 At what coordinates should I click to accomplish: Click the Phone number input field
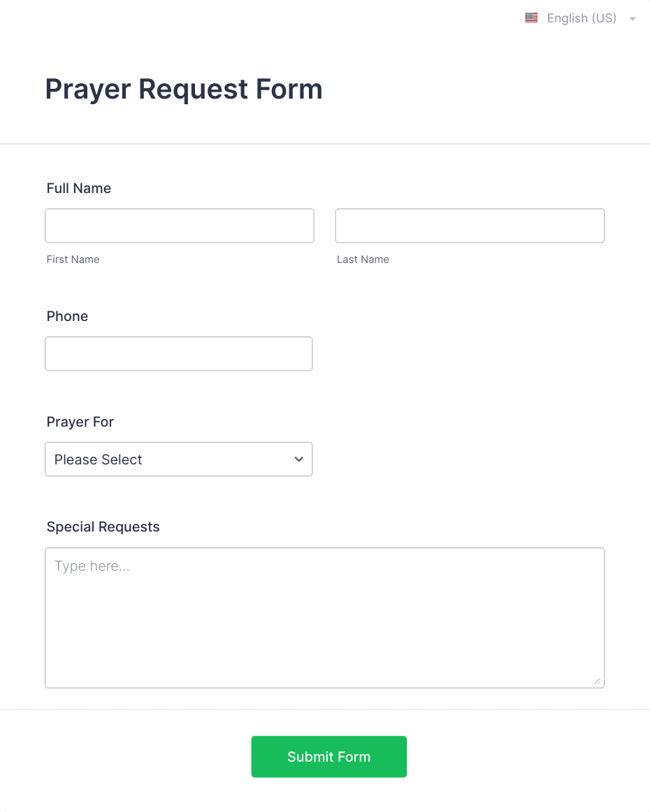coord(178,353)
